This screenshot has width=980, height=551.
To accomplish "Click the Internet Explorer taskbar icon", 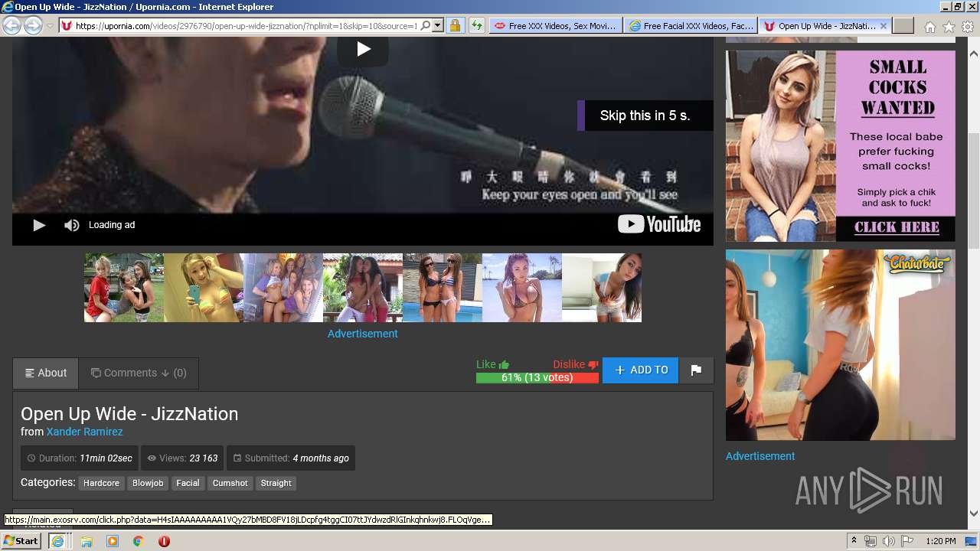I will click(57, 541).
